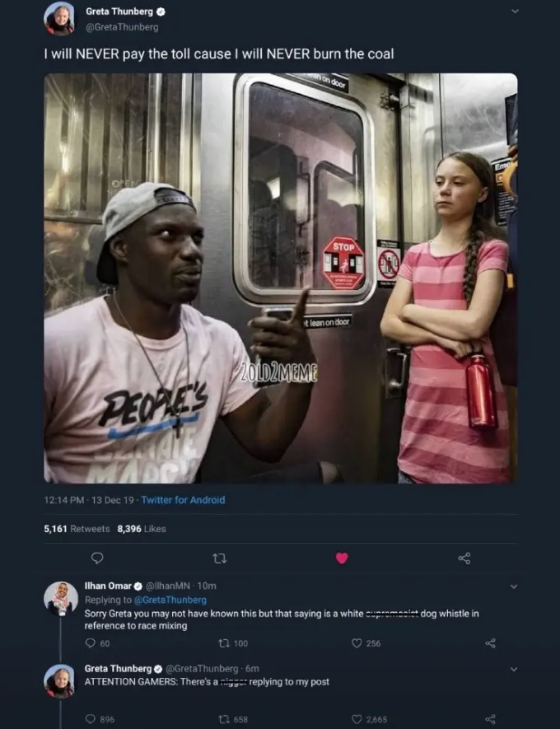Viewport: 560px width, 729px height.
Task: Click the @GretaThunberg link in Replying to
Action: 170,600
